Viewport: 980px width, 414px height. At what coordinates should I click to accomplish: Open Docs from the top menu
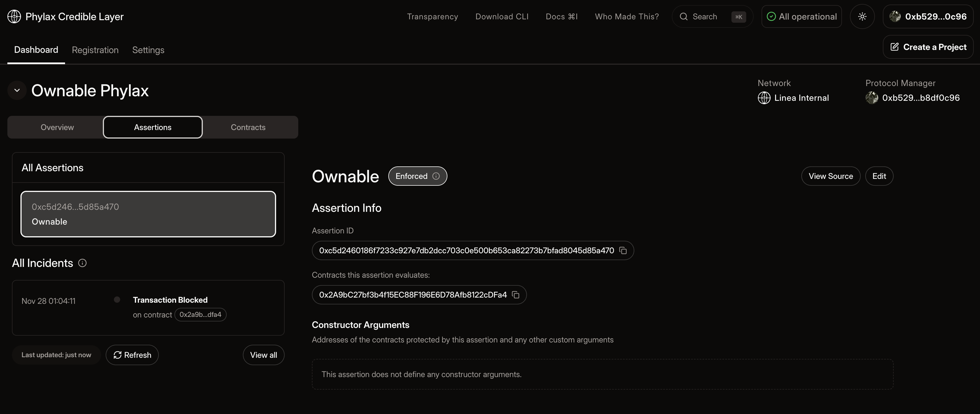[x=562, y=16]
